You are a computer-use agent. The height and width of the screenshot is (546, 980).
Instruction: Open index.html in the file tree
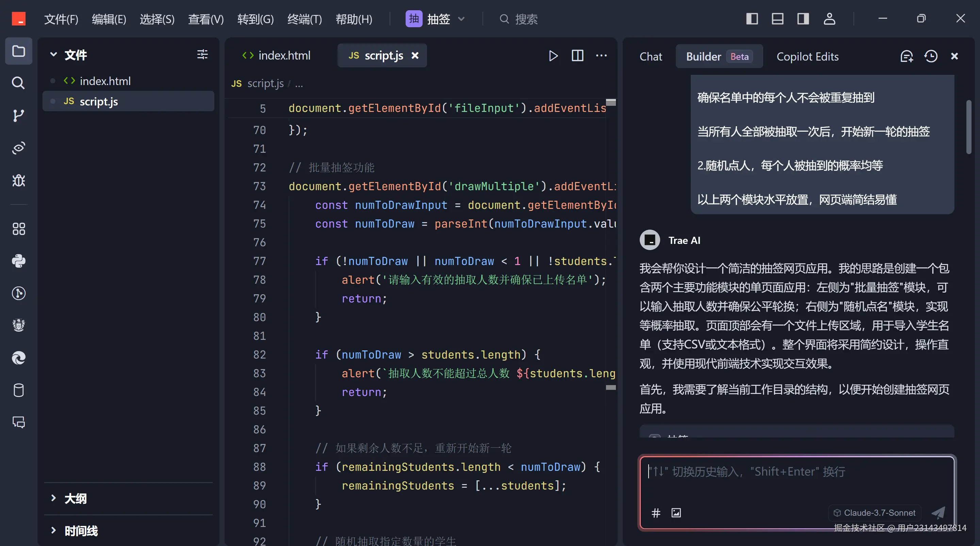coord(105,81)
